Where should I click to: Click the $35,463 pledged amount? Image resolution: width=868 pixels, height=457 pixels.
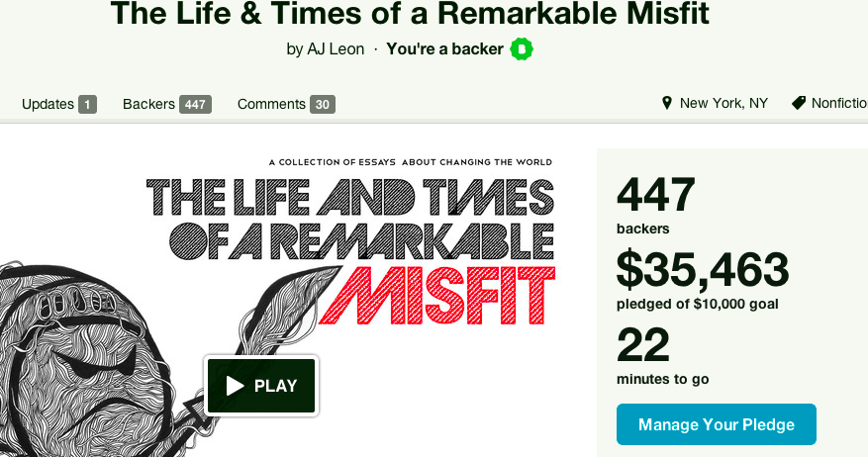pyautogui.click(x=702, y=270)
